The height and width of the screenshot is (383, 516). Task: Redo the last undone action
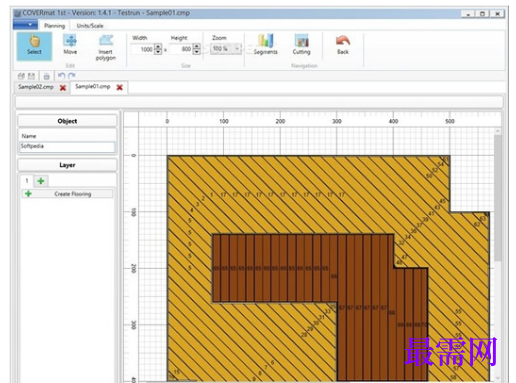click(71, 76)
